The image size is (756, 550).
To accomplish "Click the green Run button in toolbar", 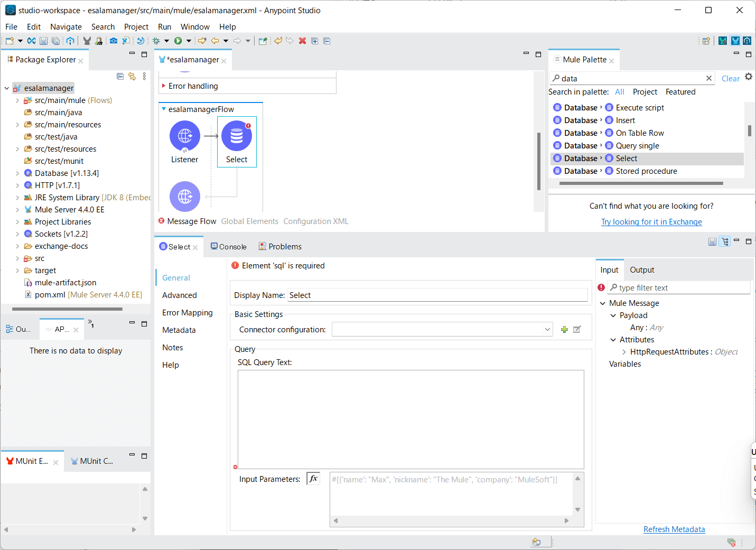I will click(178, 41).
